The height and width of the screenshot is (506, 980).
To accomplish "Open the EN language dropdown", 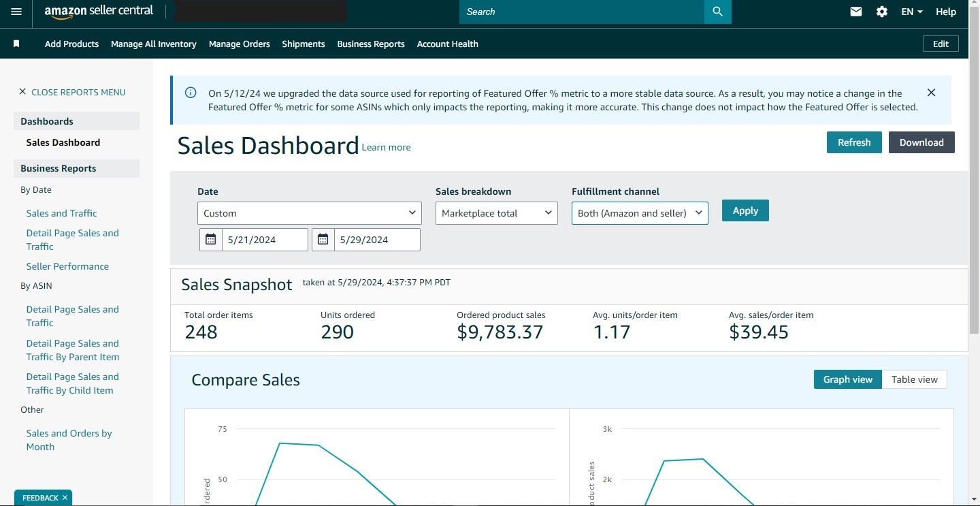I will point(912,12).
